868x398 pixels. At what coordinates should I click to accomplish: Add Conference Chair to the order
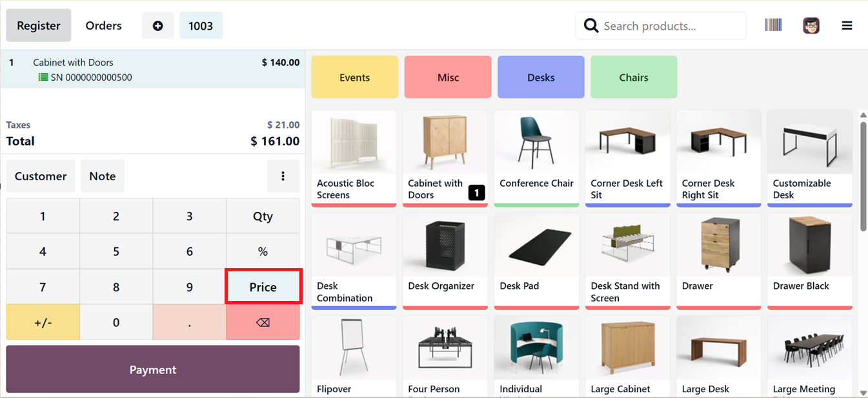[x=536, y=158]
